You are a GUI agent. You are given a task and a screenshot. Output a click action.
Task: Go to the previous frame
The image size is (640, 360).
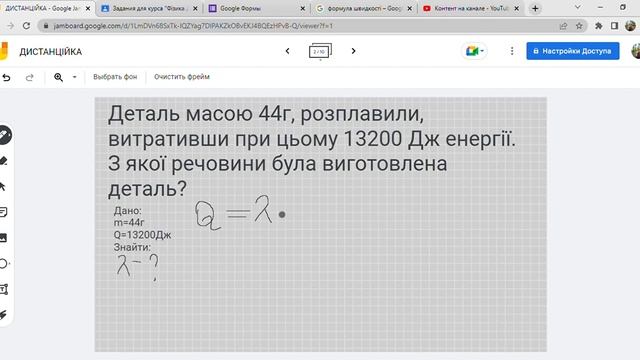pos(287,51)
